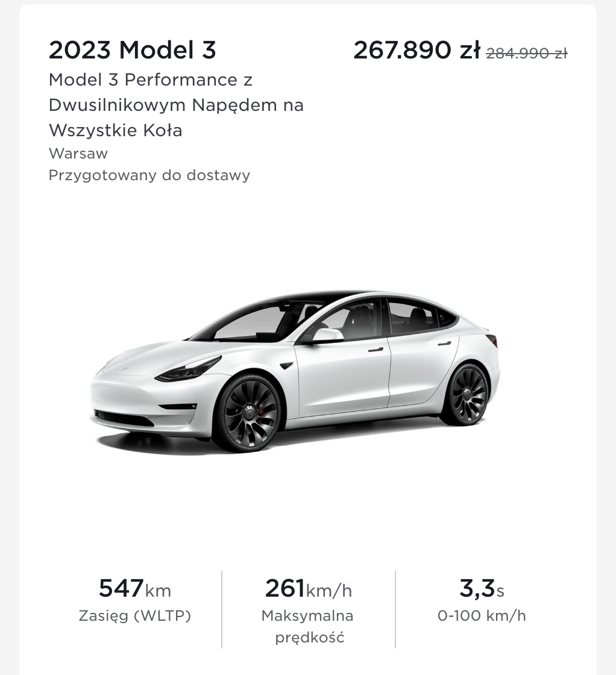The height and width of the screenshot is (675, 616).
Task: Click the 547 km range value
Action: tap(135, 588)
